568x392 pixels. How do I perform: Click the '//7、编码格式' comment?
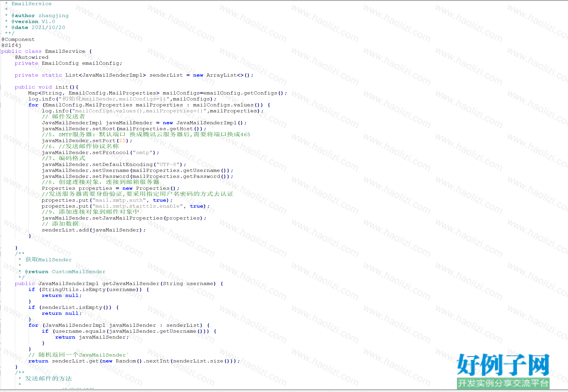63,158
